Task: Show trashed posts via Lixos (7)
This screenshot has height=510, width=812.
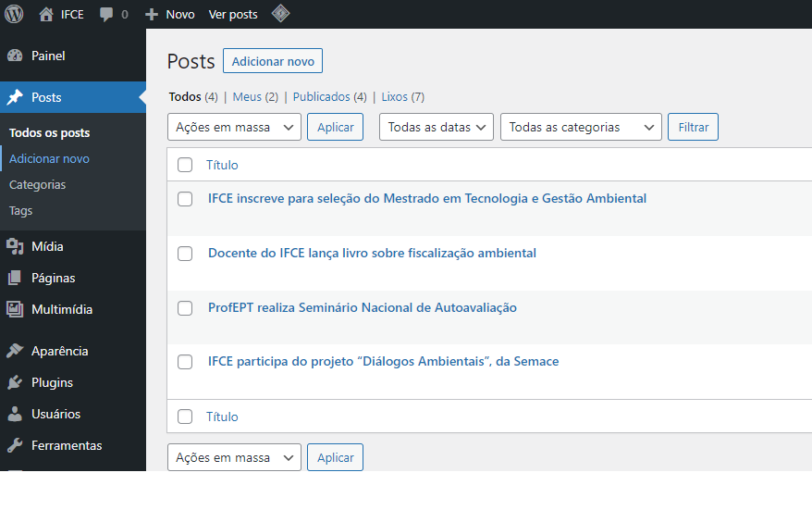Action: 403,97
